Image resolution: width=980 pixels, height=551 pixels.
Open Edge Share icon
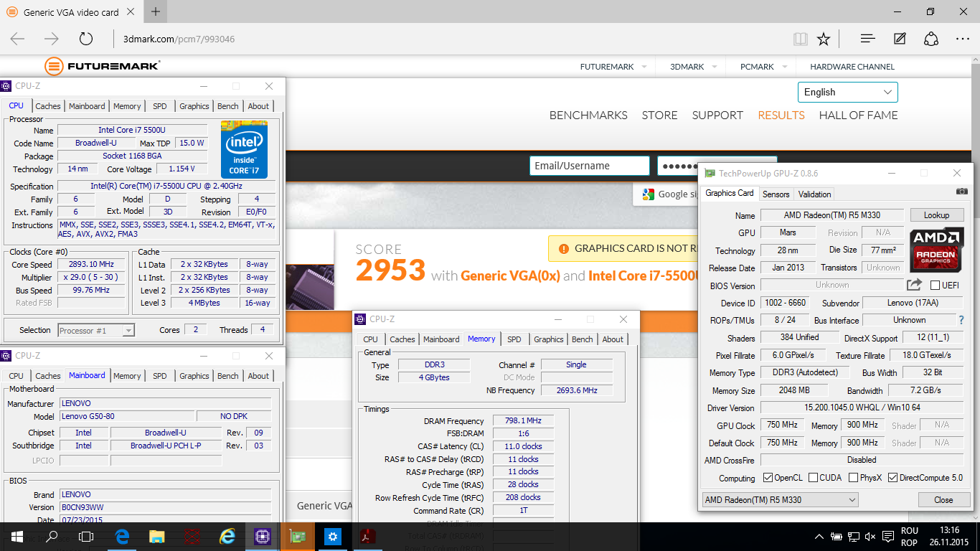pyautogui.click(x=931, y=39)
